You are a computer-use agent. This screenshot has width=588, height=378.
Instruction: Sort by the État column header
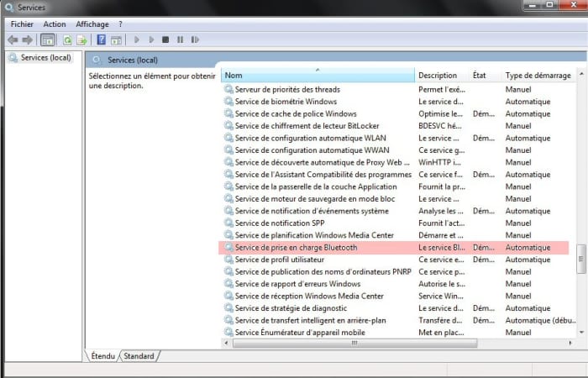click(486, 76)
